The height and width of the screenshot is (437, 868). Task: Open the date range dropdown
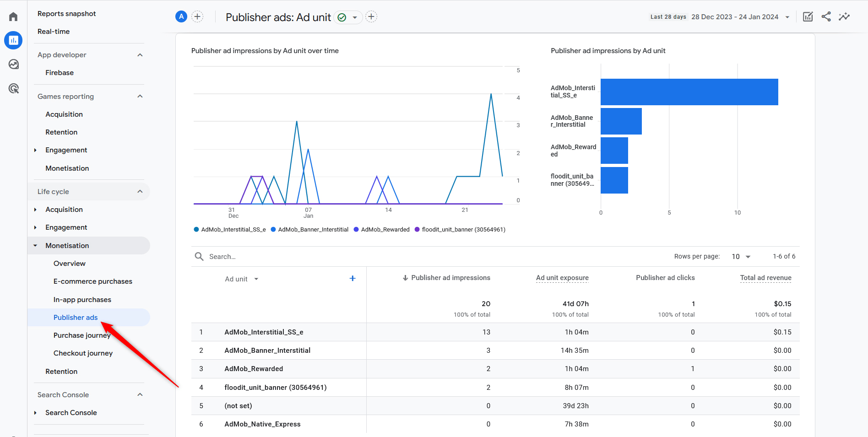(x=787, y=17)
